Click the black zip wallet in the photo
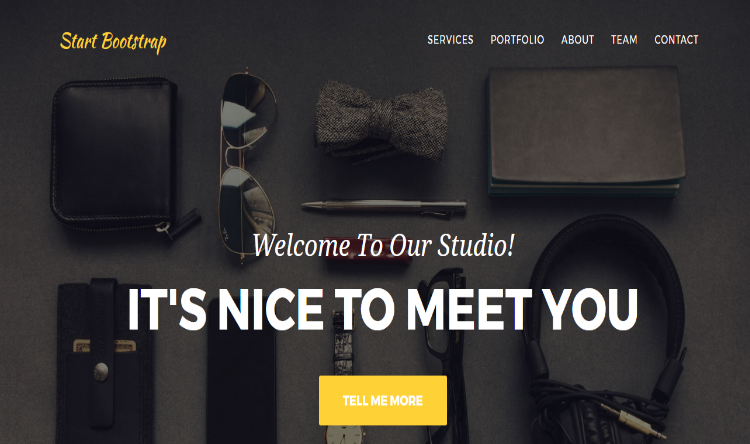This screenshot has height=444, width=750. click(x=115, y=155)
